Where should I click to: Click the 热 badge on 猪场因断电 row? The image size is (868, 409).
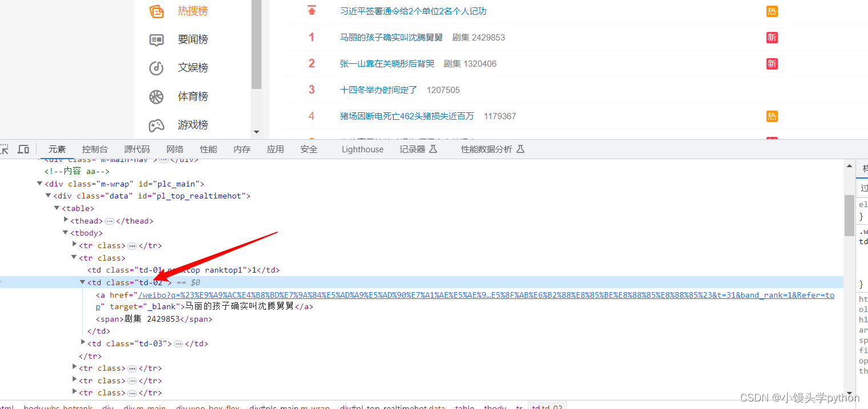[772, 116]
